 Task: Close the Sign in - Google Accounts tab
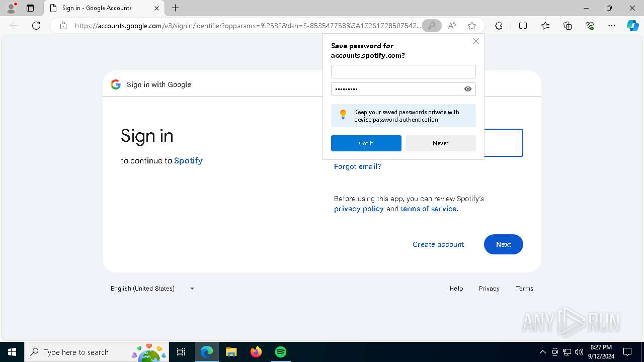click(156, 8)
